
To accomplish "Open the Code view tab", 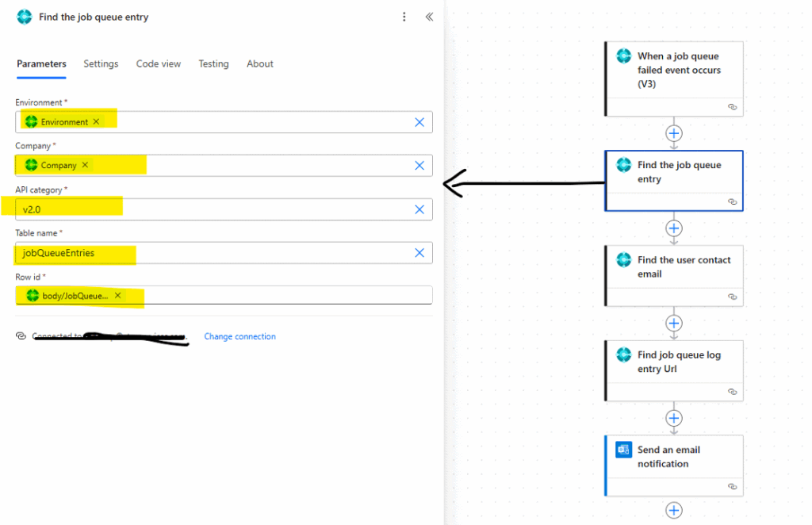I will tap(159, 64).
